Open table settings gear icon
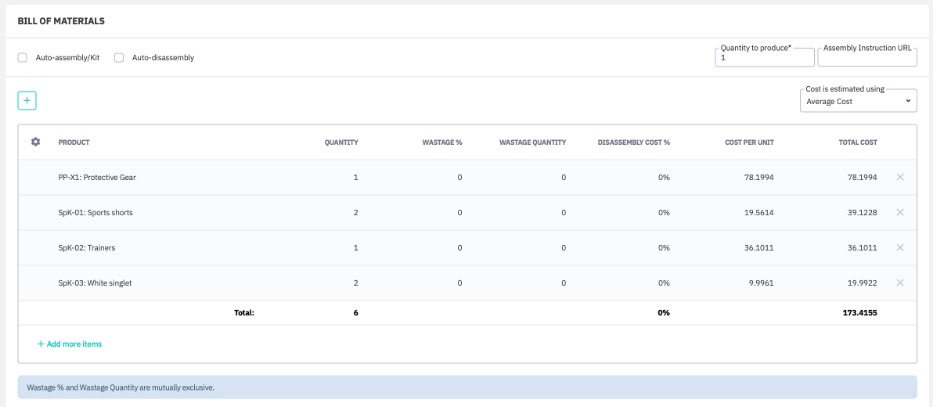This screenshot has width=933, height=407. (x=36, y=142)
